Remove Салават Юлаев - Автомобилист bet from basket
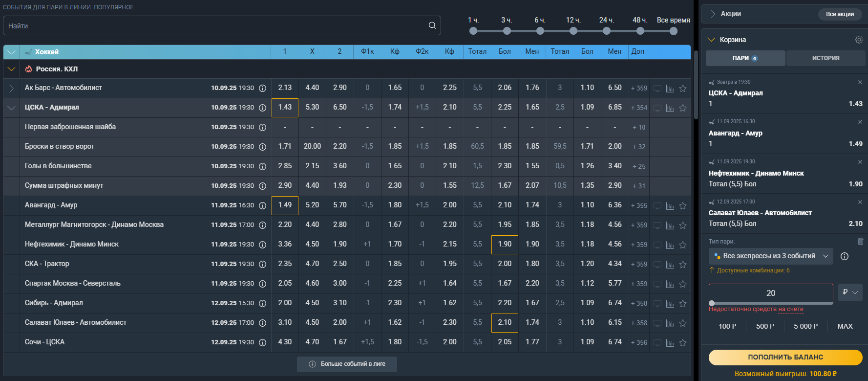Image resolution: width=868 pixels, height=381 pixels. [x=860, y=202]
